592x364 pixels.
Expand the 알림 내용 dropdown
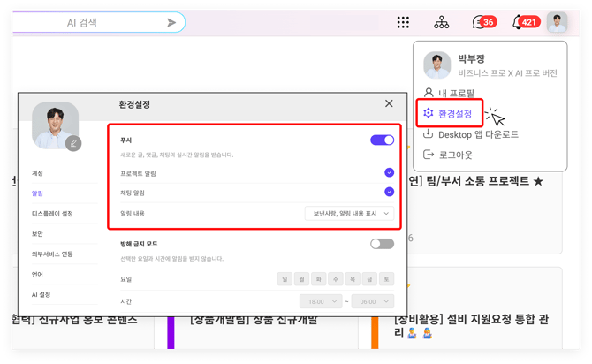pos(349,213)
